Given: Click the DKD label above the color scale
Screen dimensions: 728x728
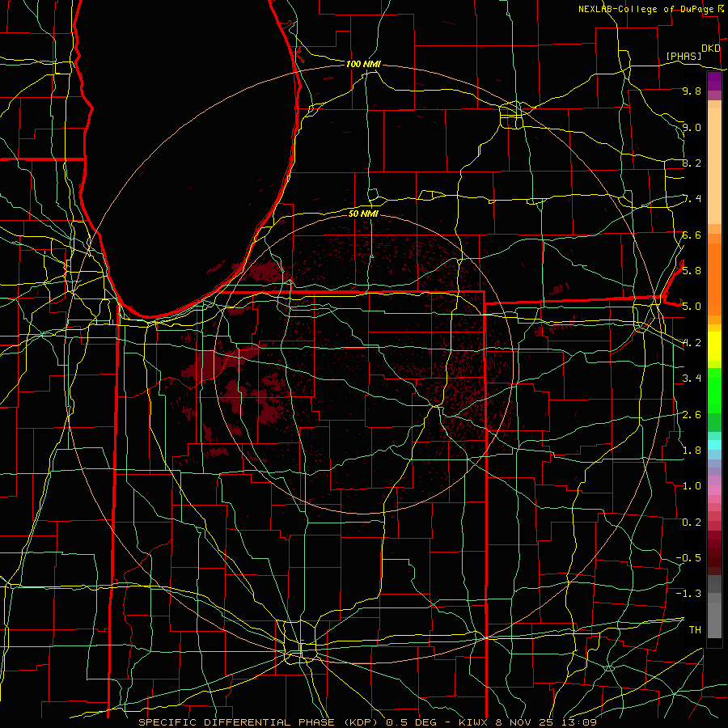Looking at the screenshot, I should [x=711, y=49].
